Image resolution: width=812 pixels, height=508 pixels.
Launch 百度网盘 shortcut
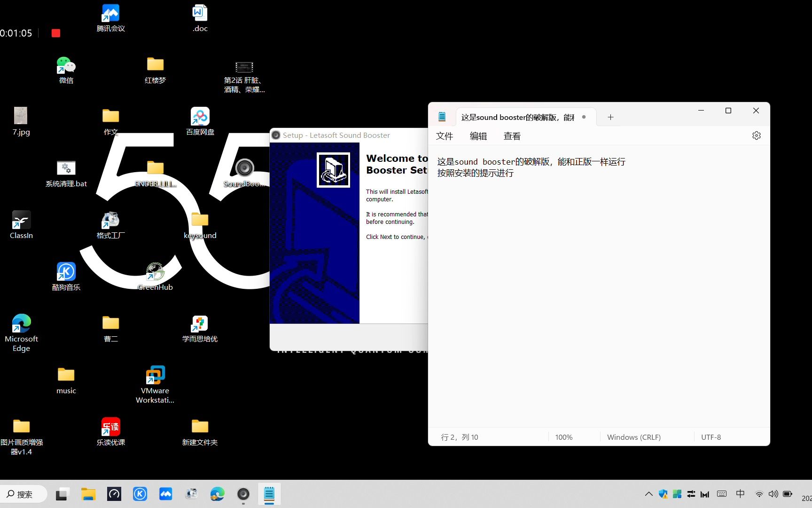[x=200, y=121]
